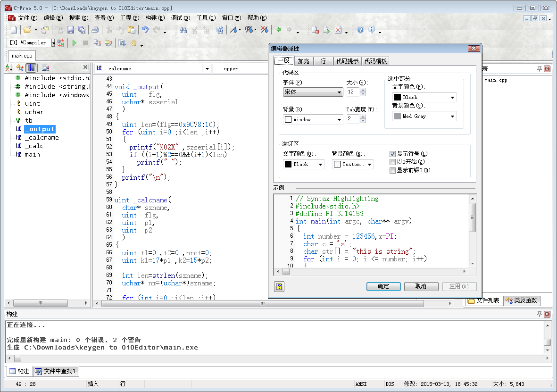Viewport: 557px width, 392px height.
Task: Click the blue Help question mark icon
Action: pos(360,30)
